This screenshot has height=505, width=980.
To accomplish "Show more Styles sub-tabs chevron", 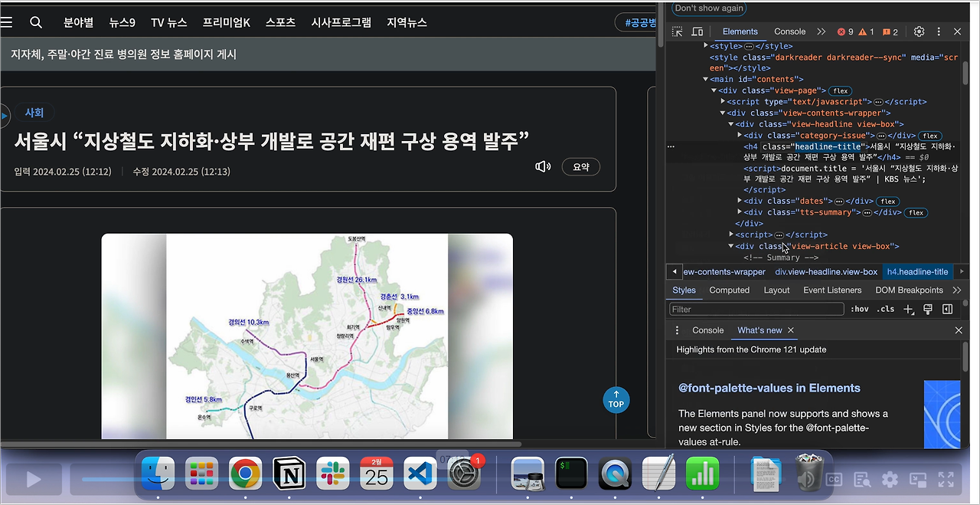I will point(956,290).
